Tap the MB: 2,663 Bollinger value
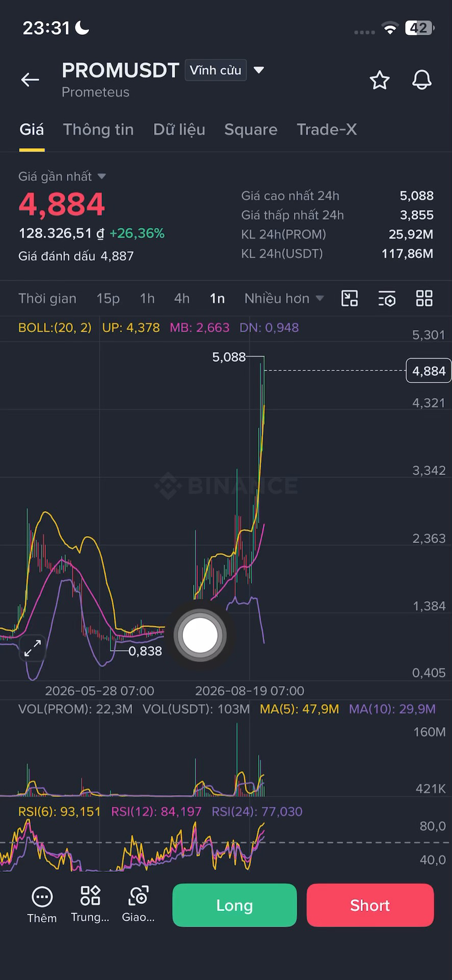This screenshot has height=980, width=452. click(199, 328)
